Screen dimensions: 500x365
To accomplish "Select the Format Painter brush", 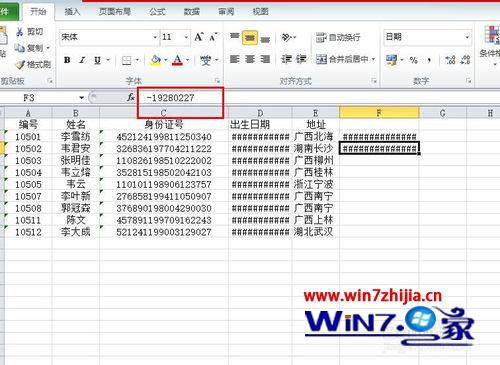I will [x=20, y=64].
